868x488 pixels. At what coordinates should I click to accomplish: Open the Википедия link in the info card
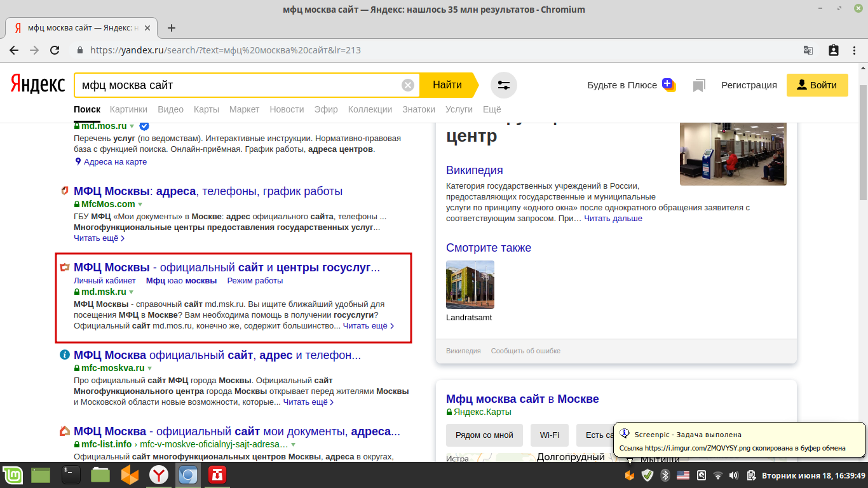(475, 170)
